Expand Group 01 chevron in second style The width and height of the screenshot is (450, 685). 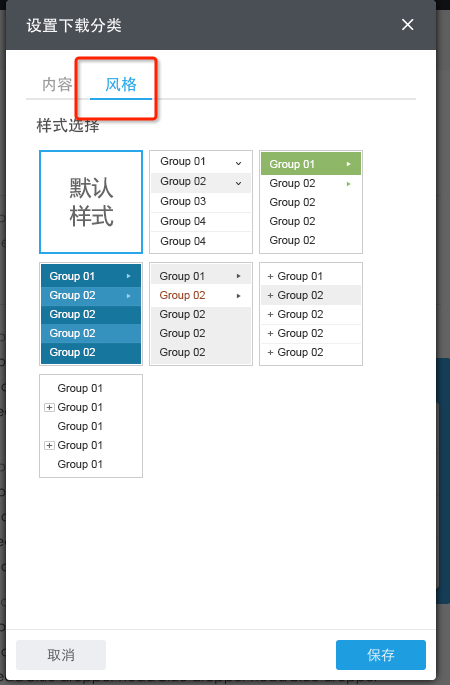click(x=239, y=163)
